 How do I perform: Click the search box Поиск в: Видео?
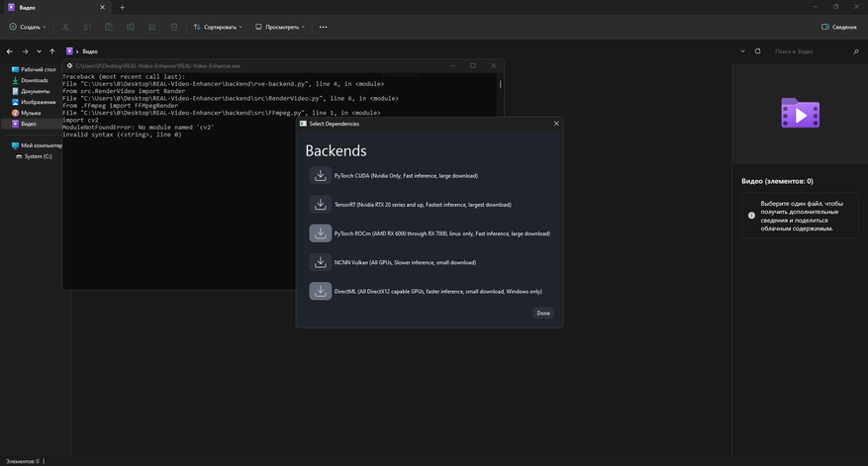(809, 51)
